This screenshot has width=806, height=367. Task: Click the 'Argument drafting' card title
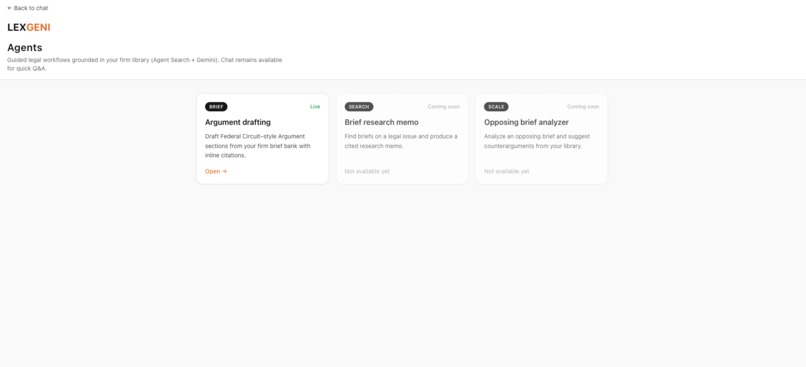click(x=237, y=122)
